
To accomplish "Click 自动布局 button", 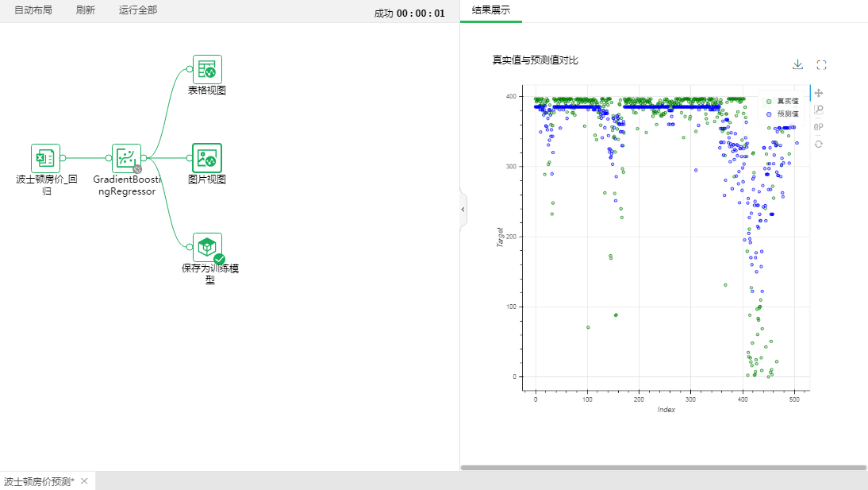I will [x=33, y=10].
